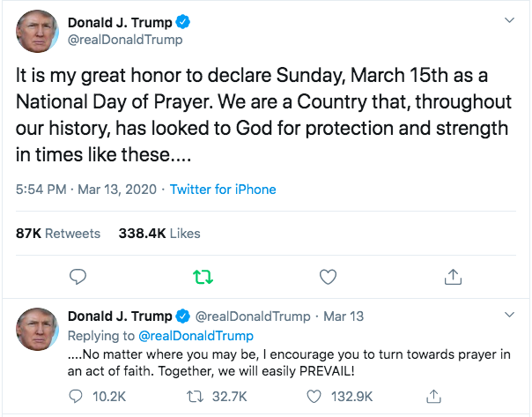This screenshot has width=532, height=417.
Task: Share the reply tweet about prayer
Action: pyautogui.click(x=432, y=396)
